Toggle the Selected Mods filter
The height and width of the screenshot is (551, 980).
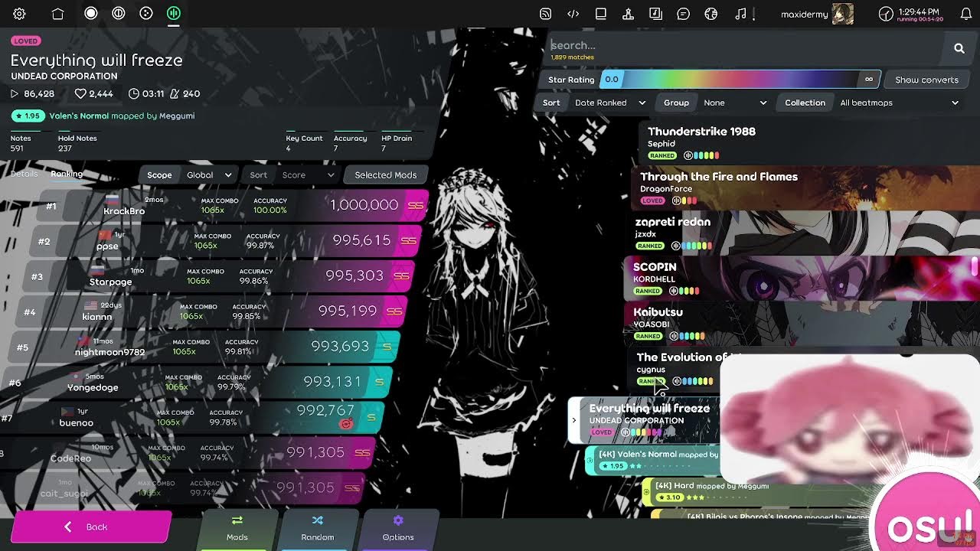(385, 175)
